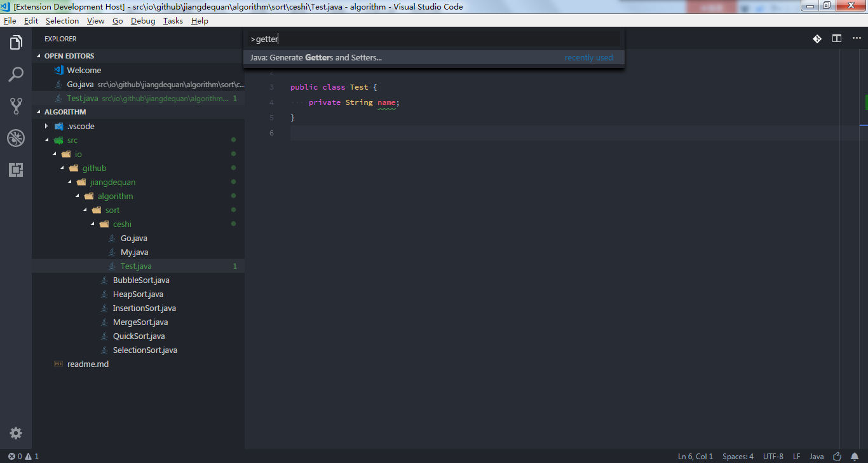868x463 pixels.
Task: Run Java: Generate Getters and Setters command
Action: tap(434, 58)
